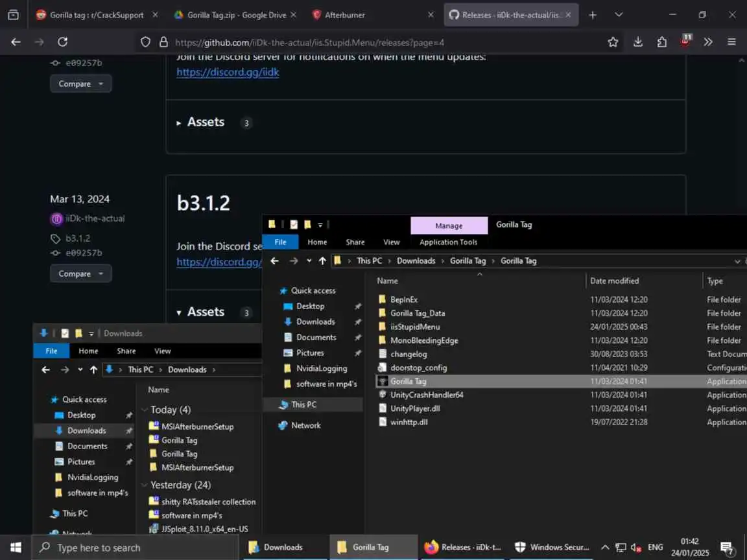Viewport: 747px width, 560px height.
Task: Open the commit e09257b link under b3.1.2
Action: 84,253
